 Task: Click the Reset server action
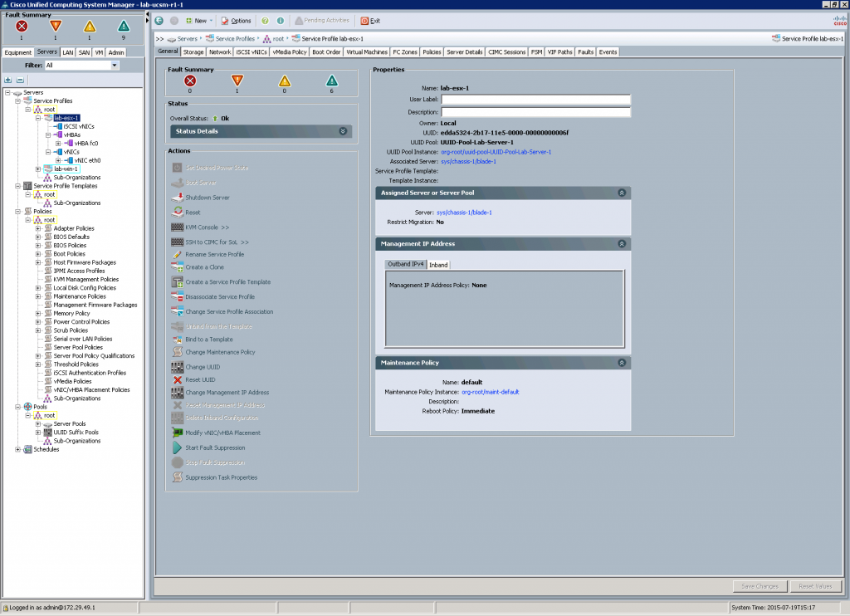tap(193, 213)
